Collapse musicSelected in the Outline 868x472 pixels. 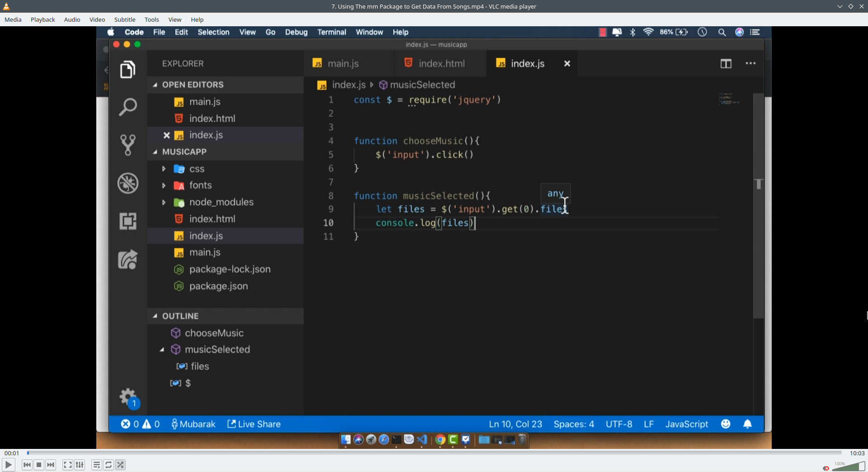pos(162,349)
